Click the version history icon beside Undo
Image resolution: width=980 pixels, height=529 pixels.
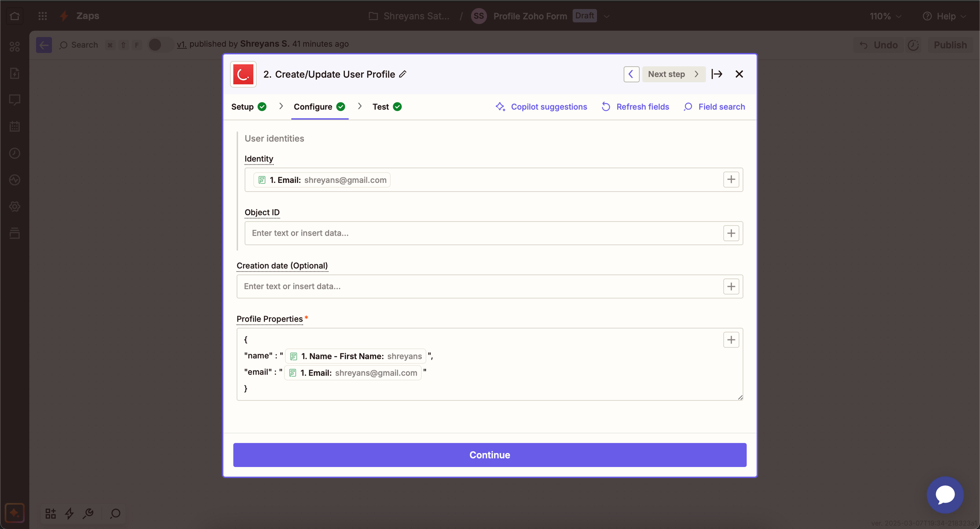pyautogui.click(x=913, y=45)
